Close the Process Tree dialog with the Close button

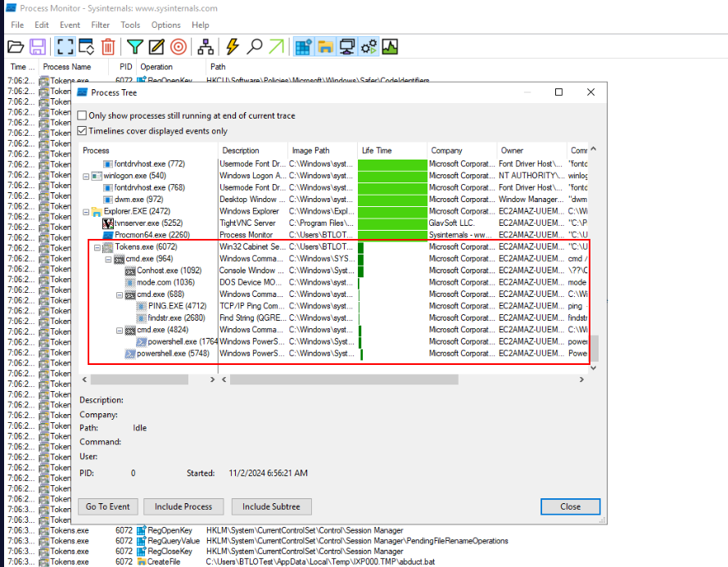tap(570, 506)
